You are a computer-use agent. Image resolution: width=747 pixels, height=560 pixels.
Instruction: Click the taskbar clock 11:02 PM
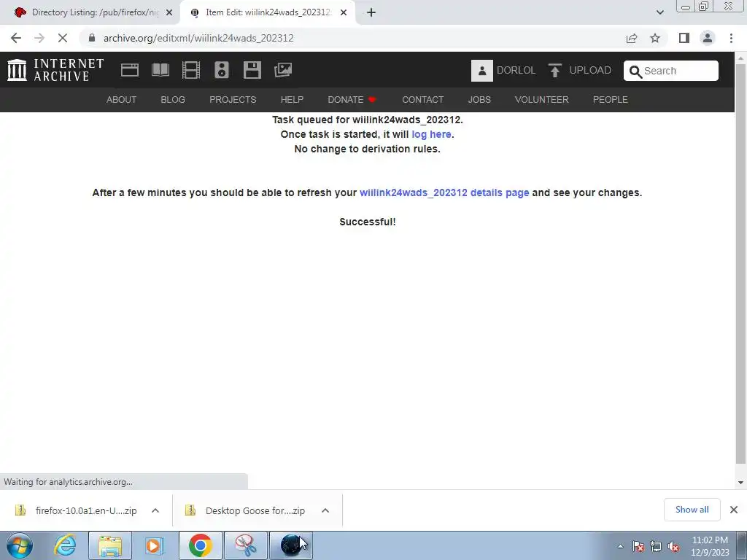[710, 540]
